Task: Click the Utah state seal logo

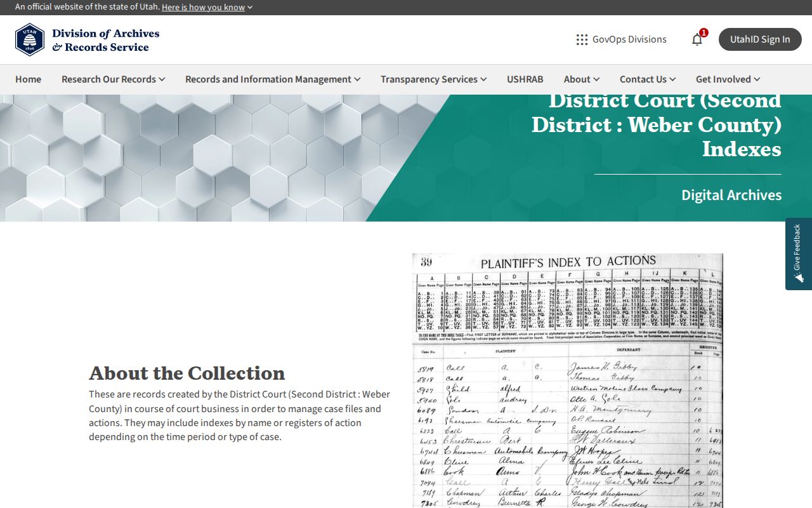Action: [x=30, y=39]
